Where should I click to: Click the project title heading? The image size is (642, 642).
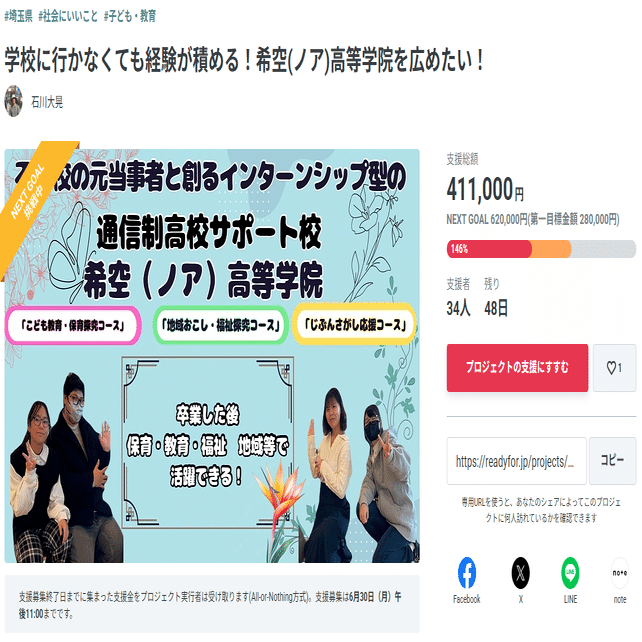coord(244,61)
